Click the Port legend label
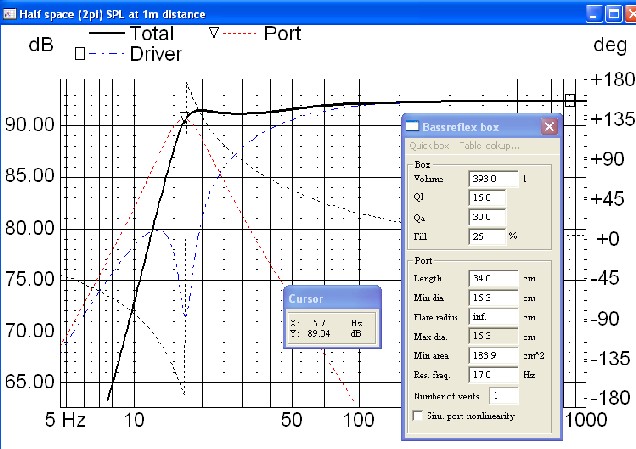Screen dimensions: 636x449 tap(282, 33)
